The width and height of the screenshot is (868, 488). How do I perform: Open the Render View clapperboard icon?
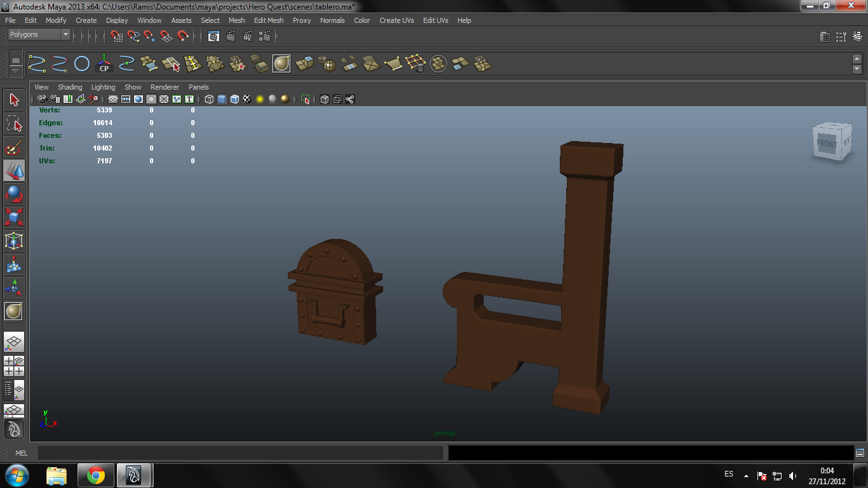214,36
